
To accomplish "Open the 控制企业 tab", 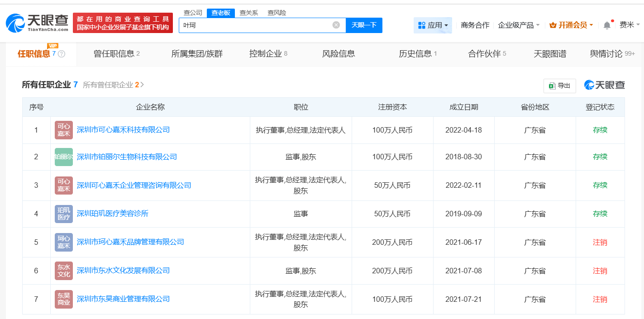I will (x=268, y=54).
